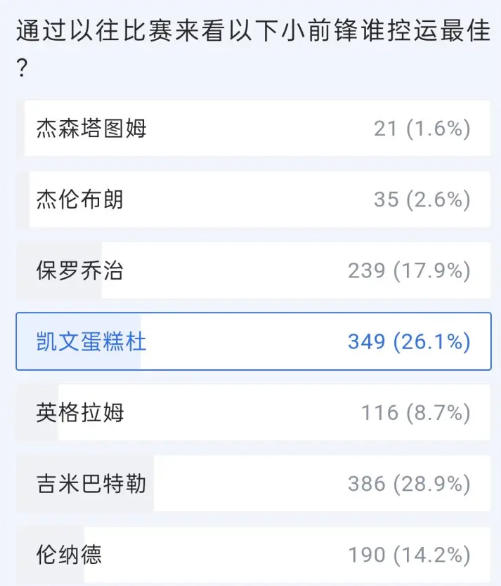Select the 杰伦布朗 poll option
501x586 pixels.
tap(253, 199)
